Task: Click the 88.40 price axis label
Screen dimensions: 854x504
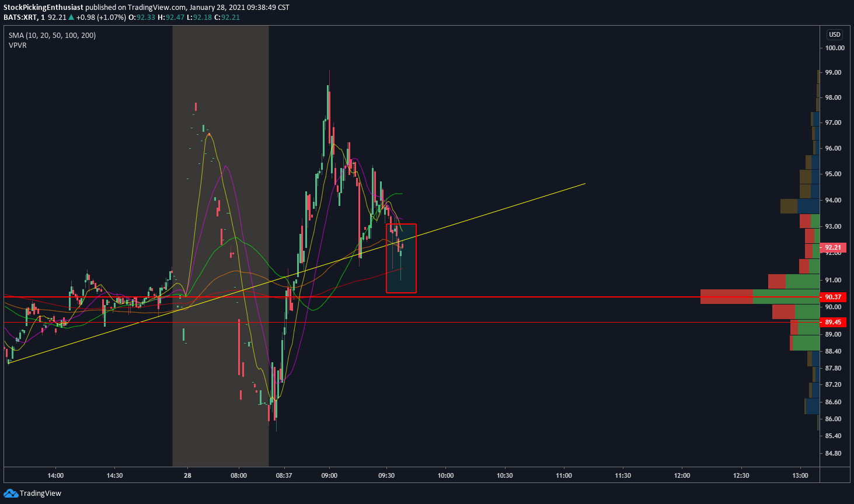Action: (833, 351)
